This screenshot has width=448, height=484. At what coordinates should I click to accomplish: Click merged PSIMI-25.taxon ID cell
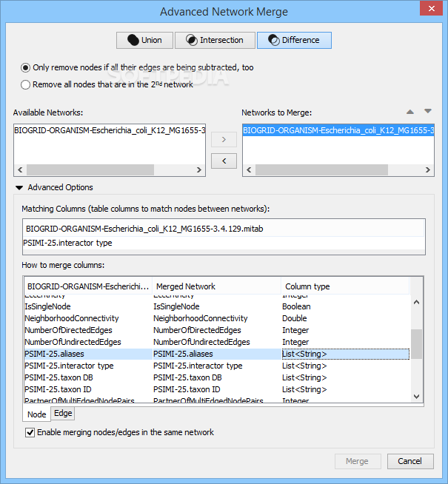pos(217,389)
